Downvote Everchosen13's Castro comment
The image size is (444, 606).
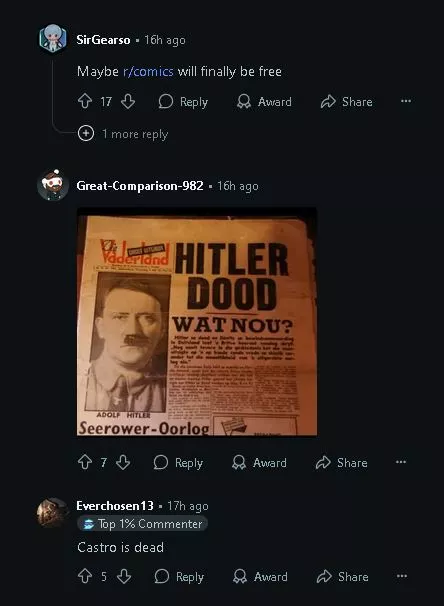tap(124, 576)
